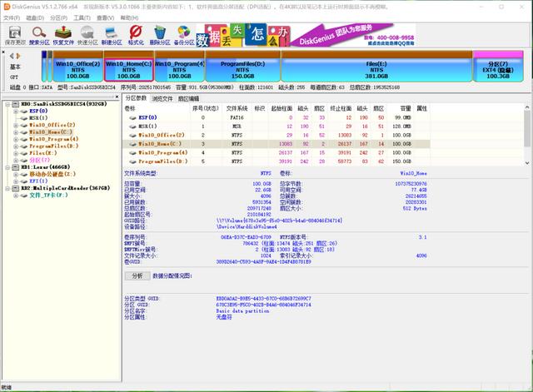Switch to the 扇区编辑 sector editor tab
The image size is (533, 392).
pos(189,98)
